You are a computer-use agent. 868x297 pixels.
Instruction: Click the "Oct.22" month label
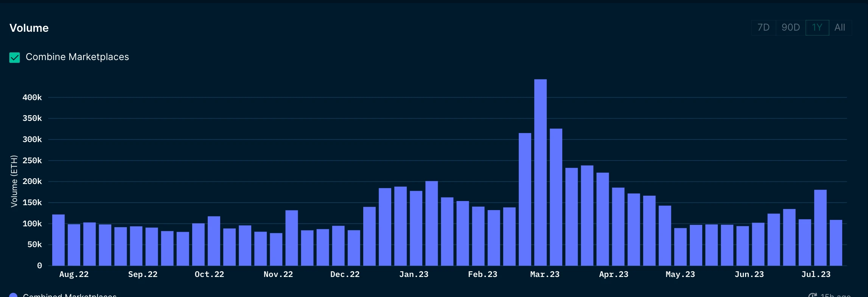[209, 274]
